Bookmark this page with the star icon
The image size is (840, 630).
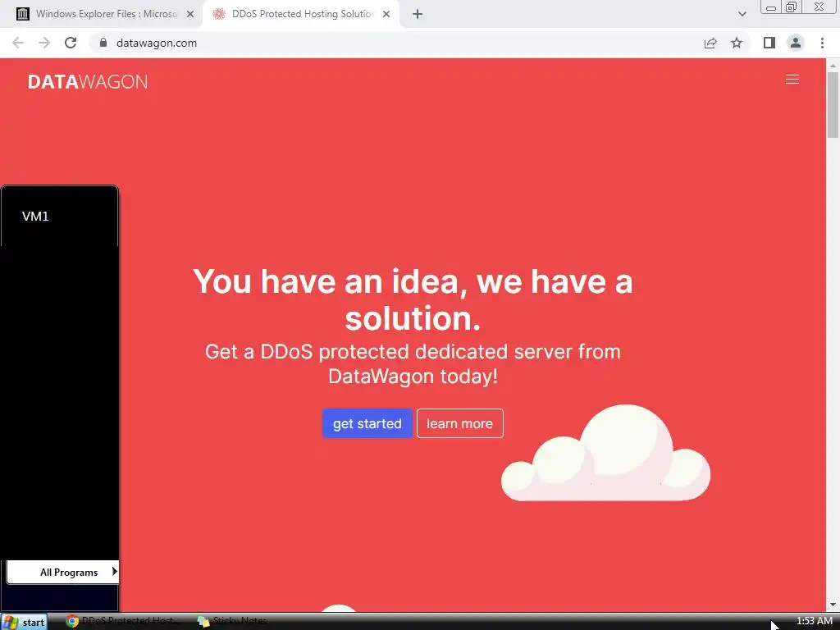click(x=737, y=43)
